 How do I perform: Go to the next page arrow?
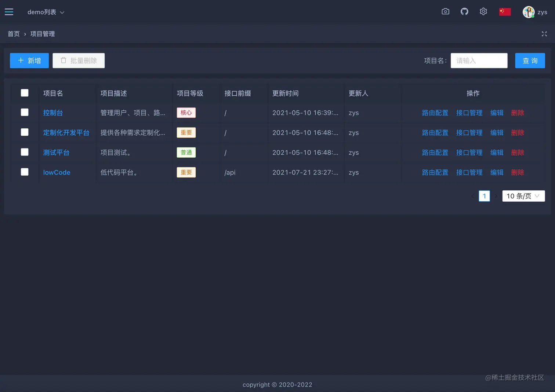[x=496, y=196]
